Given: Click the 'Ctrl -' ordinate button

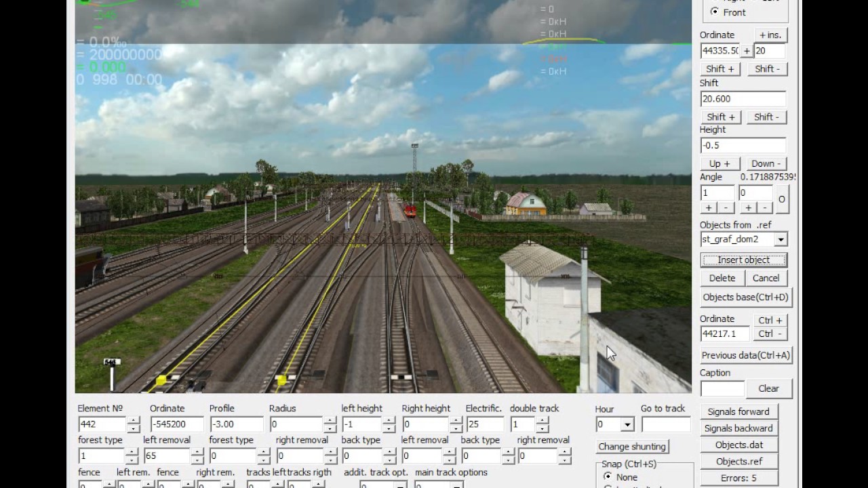Looking at the screenshot, I should tap(770, 333).
